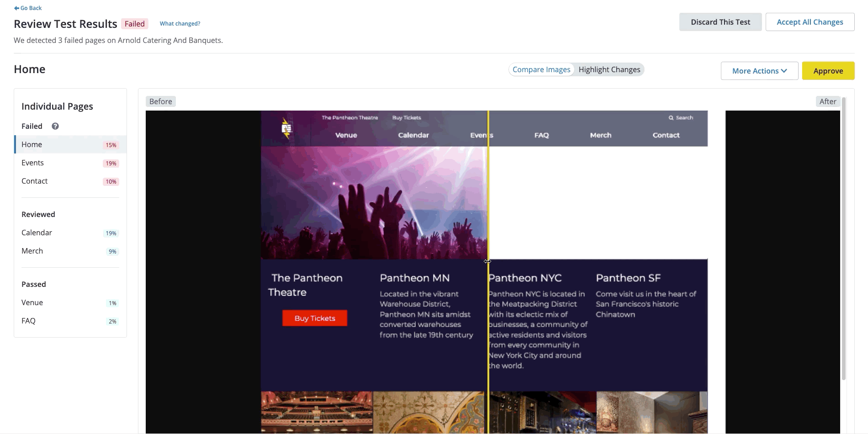868x434 pixels.
Task: Click the Pantheon MN heading
Action: coord(415,278)
